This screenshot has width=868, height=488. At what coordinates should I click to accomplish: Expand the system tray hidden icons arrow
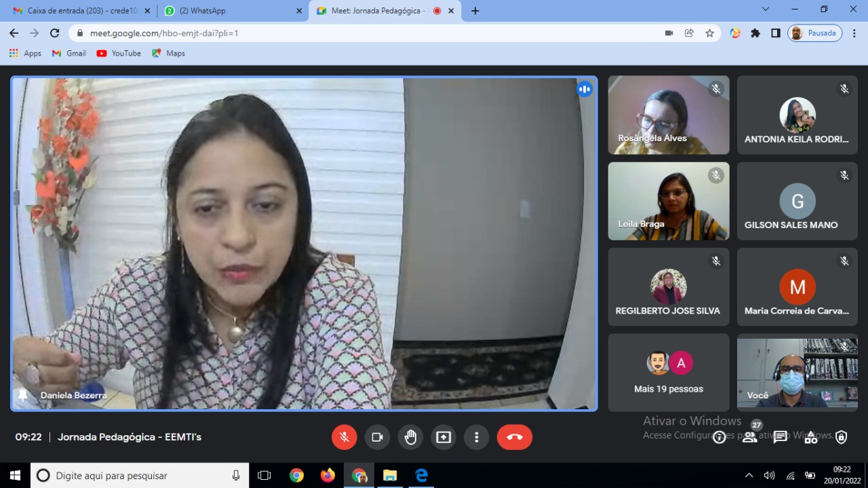749,476
